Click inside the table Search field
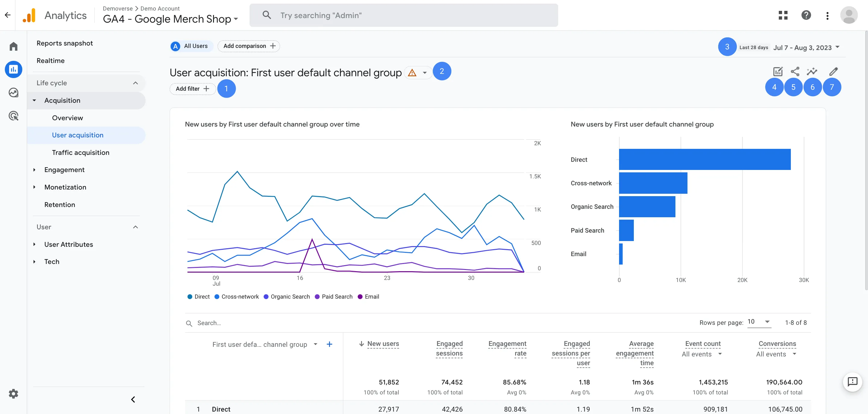 coord(236,323)
